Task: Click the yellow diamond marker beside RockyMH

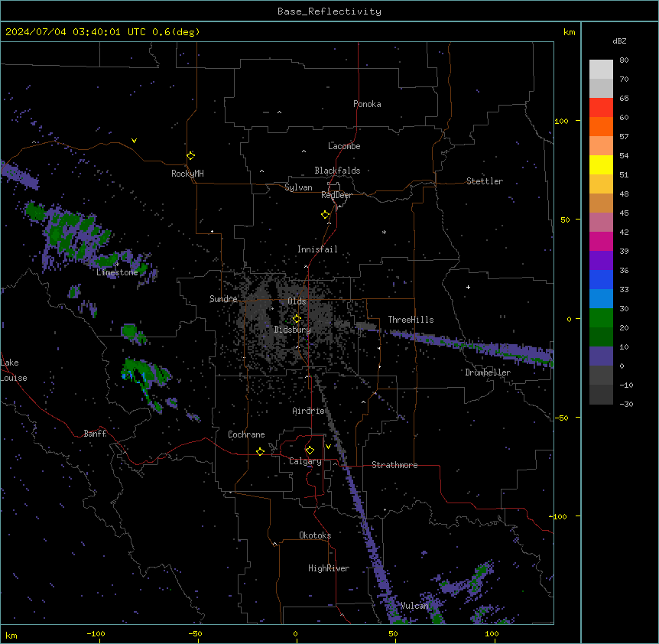Action: pos(191,155)
